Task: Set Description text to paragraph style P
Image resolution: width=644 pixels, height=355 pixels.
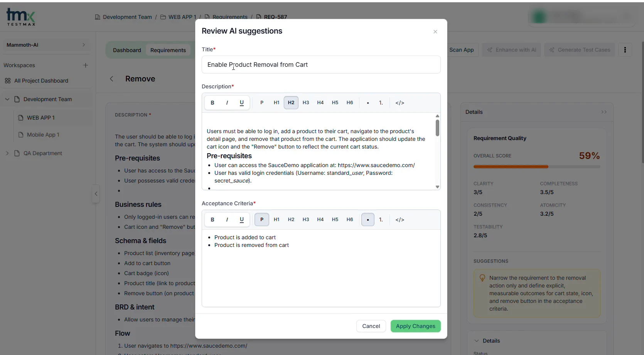Action: (x=262, y=103)
